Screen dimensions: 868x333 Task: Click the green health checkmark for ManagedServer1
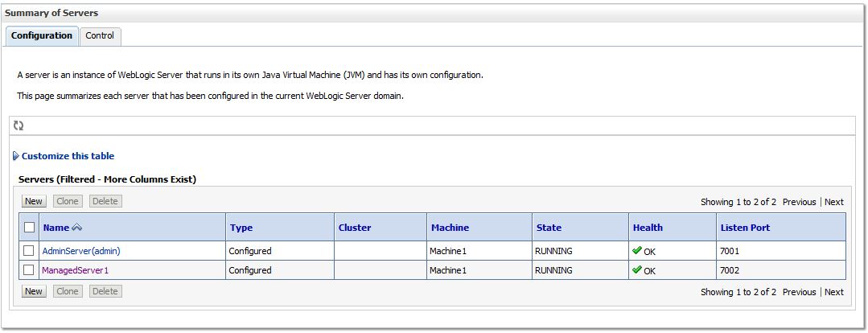637,270
